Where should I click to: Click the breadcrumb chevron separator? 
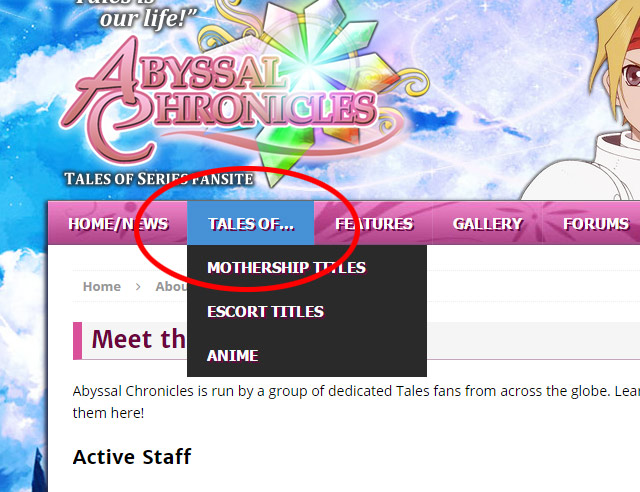[138, 287]
